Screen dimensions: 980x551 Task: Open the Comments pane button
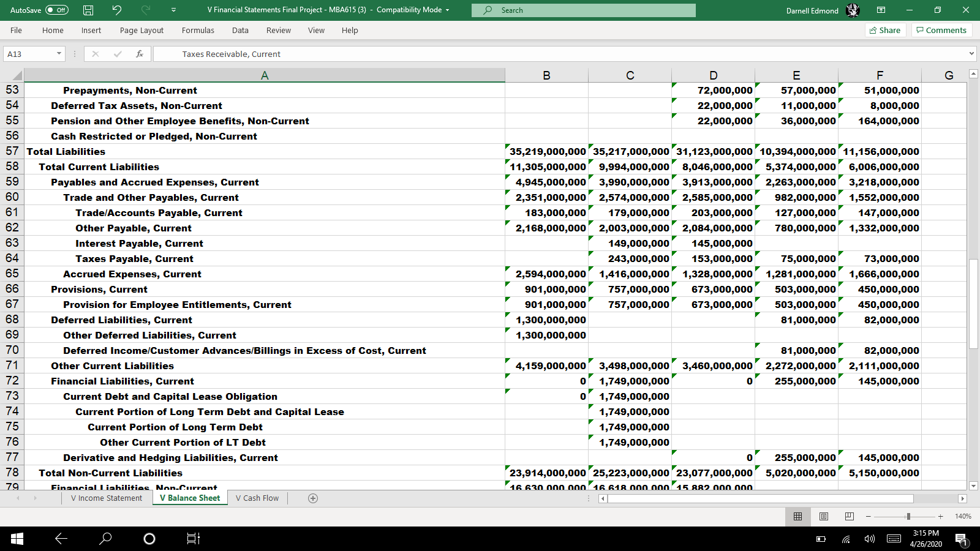point(941,30)
